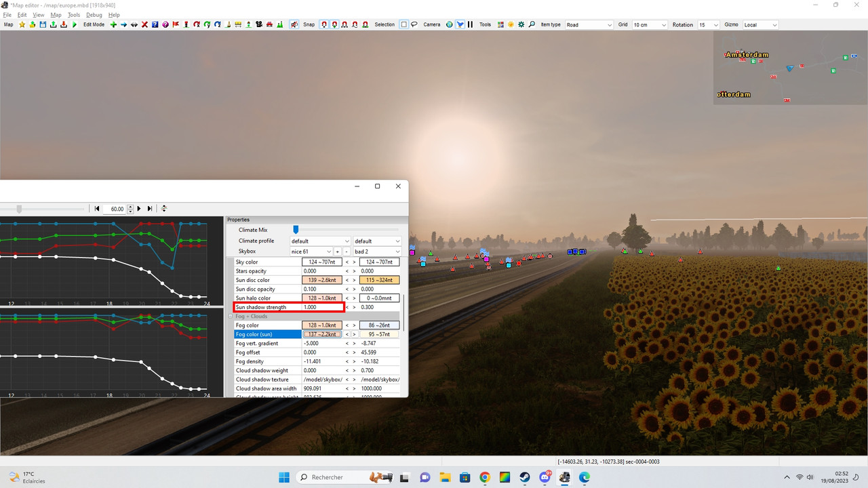Click the red X delete item icon

144,24
